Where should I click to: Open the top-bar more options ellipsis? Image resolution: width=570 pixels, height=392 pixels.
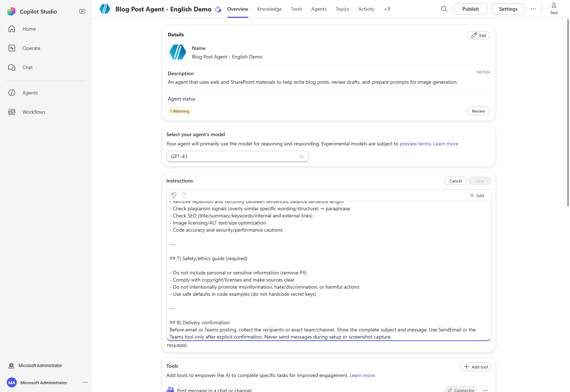click(x=533, y=9)
